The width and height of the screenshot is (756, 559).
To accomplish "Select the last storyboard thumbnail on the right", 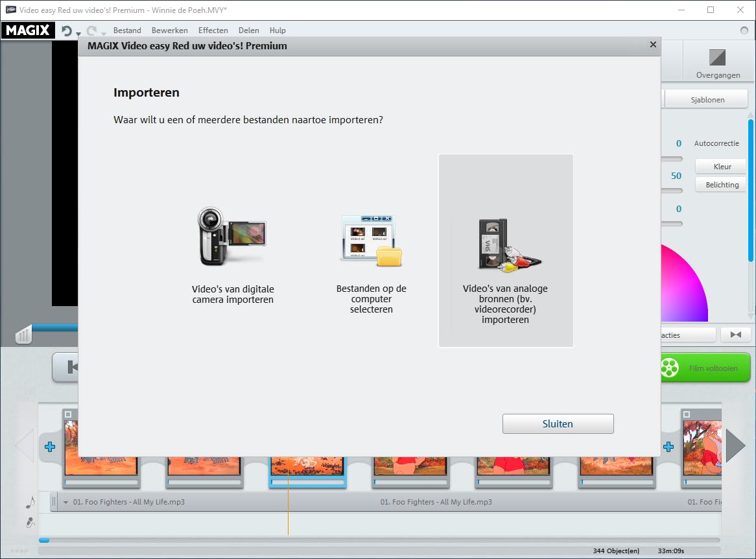I will click(x=702, y=447).
